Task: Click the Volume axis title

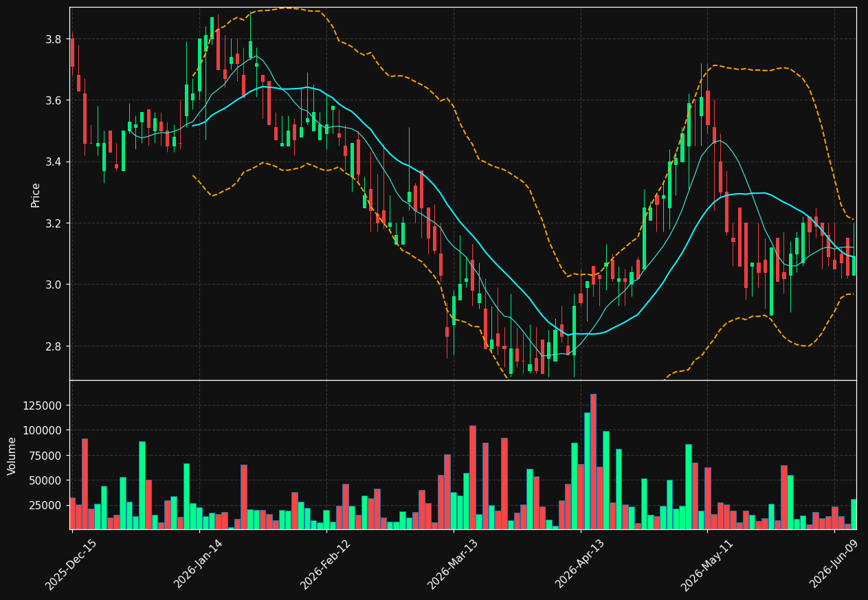Action: [12, 456]
